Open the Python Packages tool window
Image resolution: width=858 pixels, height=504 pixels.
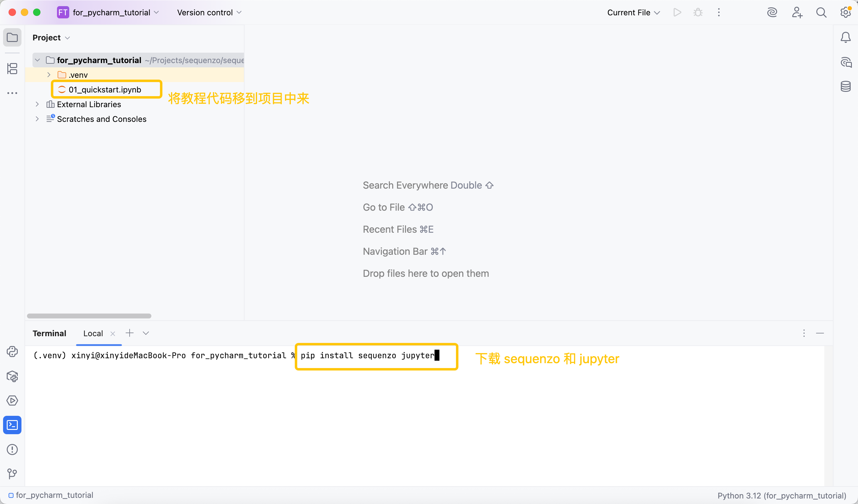[x=12, y=376]
